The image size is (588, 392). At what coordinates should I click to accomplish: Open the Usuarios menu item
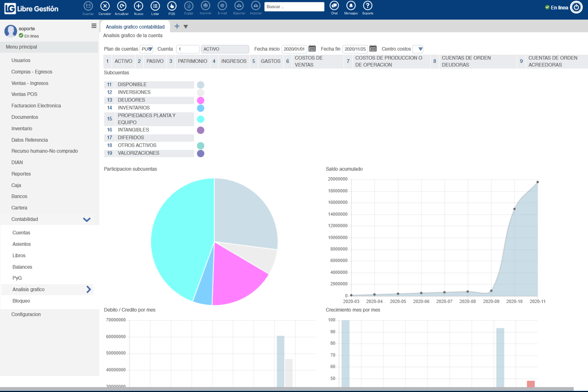[21, 60]
